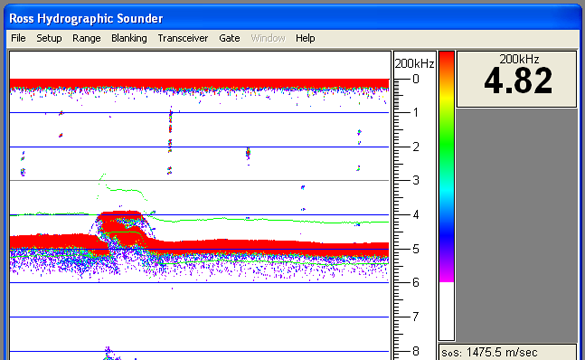Click the depth scale mark 1

(416, 112)
